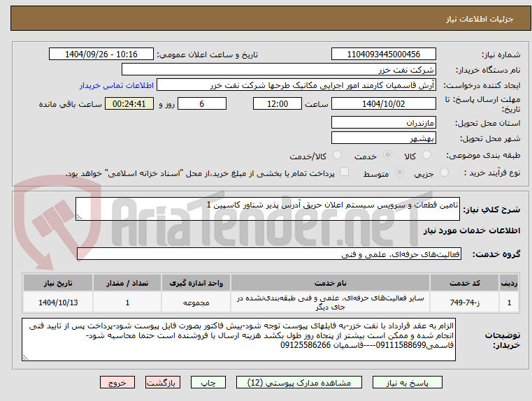Screen dimensions: 532x401
Task: Click the ایجاد کننده درخواست field
Action: 296,85
